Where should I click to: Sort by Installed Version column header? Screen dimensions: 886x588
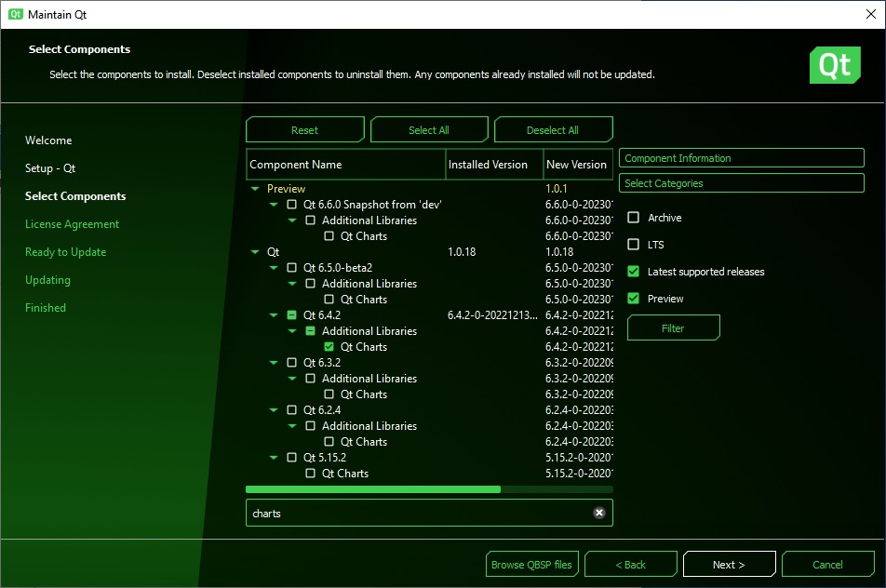click(x=494, y=165)
